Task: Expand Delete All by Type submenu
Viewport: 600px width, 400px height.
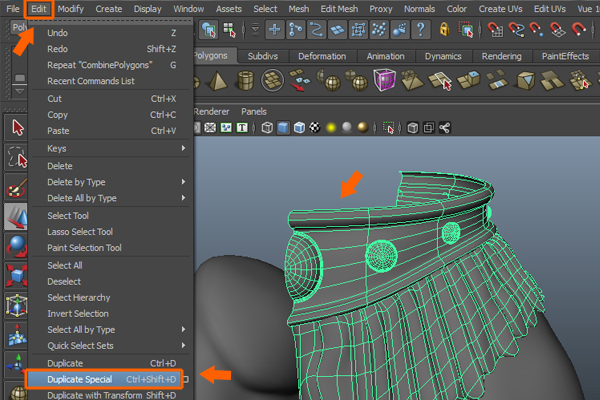Action: (x=110, y=198)
